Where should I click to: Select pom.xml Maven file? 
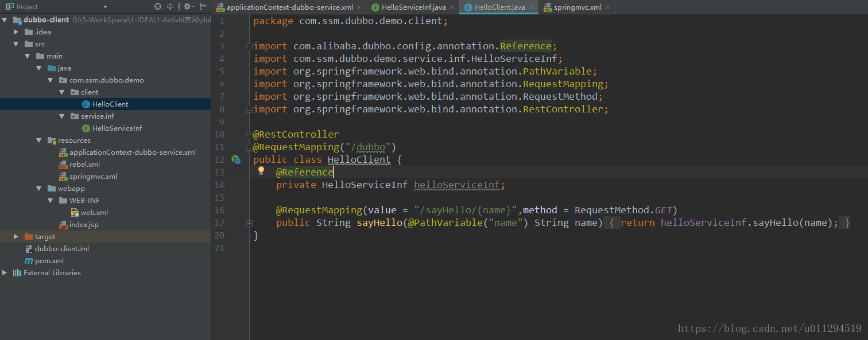click(49, 260)
